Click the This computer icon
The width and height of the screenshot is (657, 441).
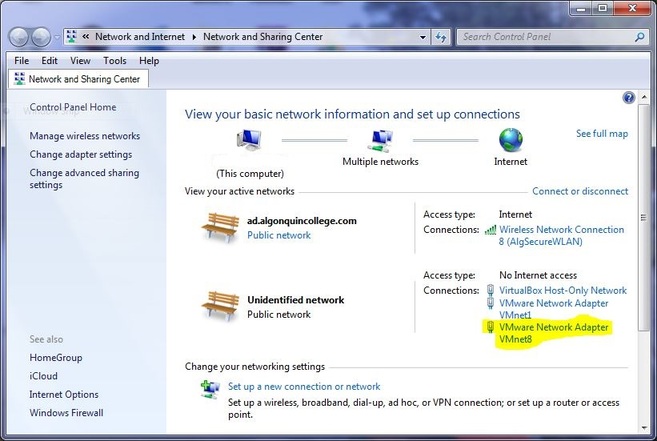(x=248, y=141)
